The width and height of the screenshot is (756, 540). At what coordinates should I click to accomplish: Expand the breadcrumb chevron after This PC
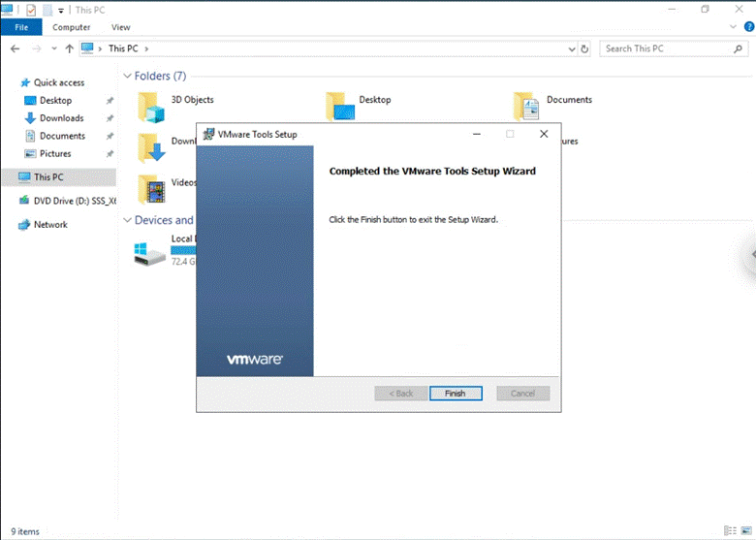pyautogui.click(x=146, y=48)
